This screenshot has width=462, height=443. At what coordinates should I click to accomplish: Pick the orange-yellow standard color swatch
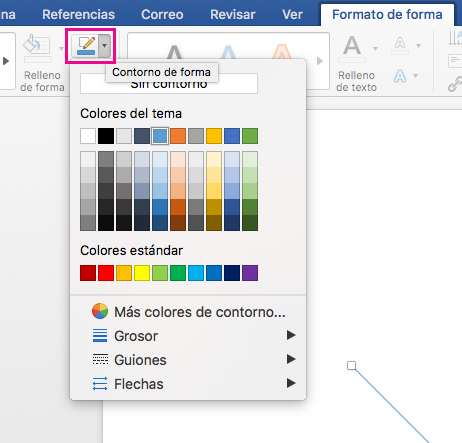pos(124,273)
